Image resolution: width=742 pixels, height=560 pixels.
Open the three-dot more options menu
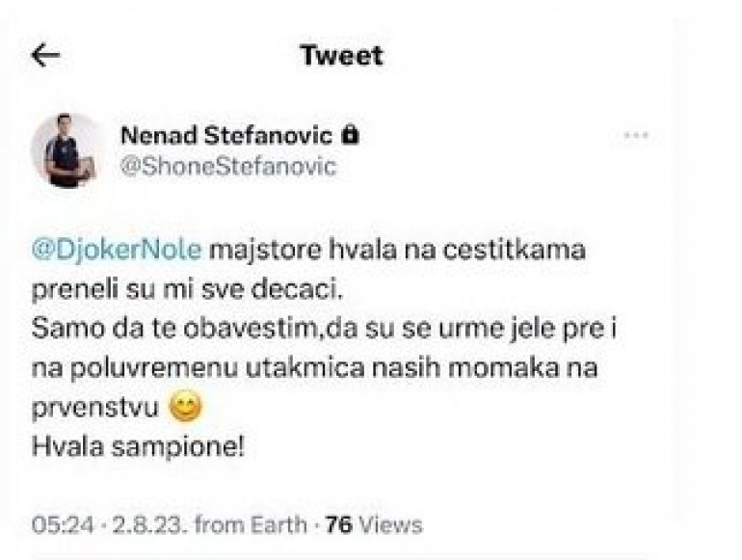click(x=636, y=136)
